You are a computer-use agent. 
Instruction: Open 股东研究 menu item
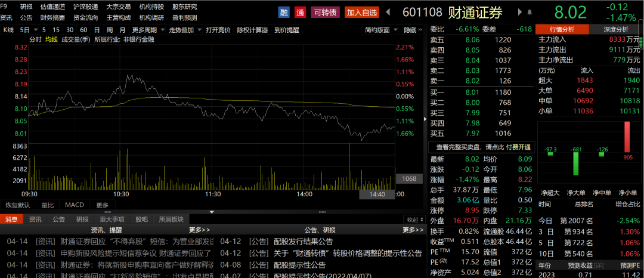click(x=184, y=7)
